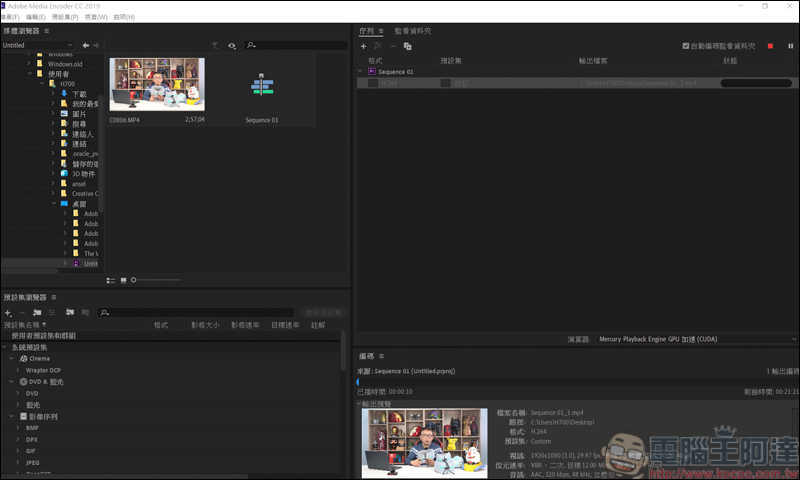The width and height of the screenshot is (800, 480).
Task: Click the filter funnel icon in Media Browser
Action: (x=215, y=45)
